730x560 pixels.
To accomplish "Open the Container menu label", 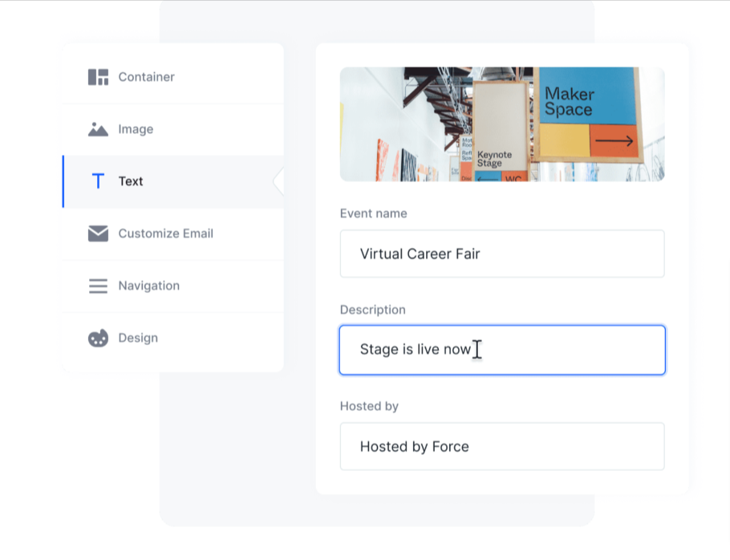I will pyautogui.click(x=146, y=77).
